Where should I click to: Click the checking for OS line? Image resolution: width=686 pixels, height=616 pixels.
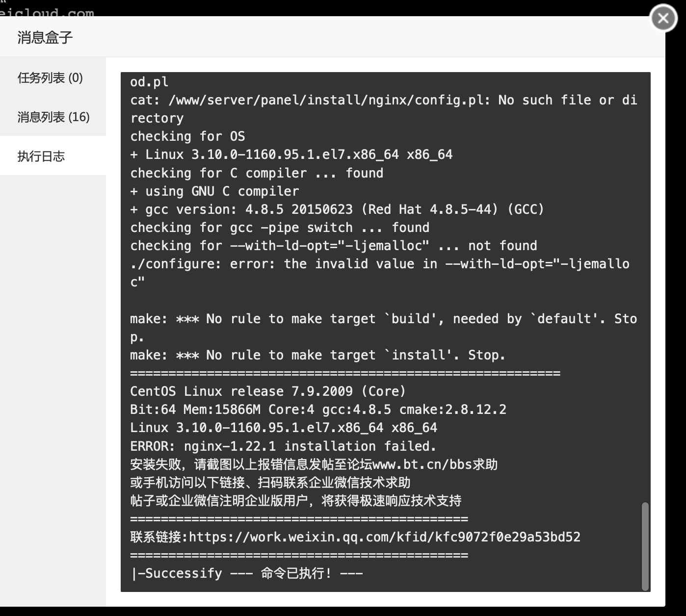point(187,136)
